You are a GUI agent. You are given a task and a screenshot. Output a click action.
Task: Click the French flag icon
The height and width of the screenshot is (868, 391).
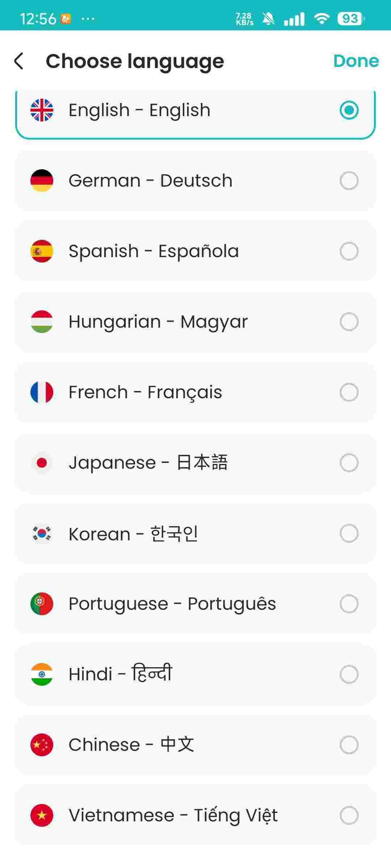tap(42, 392)
